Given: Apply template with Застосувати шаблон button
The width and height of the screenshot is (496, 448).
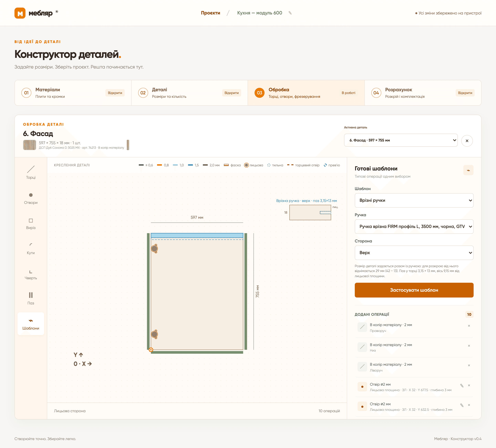Looking at the screenshot, I should point(414,290).
